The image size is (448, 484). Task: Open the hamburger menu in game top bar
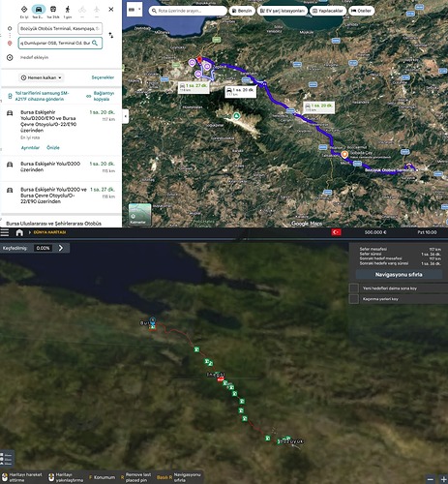pos(5,232)
